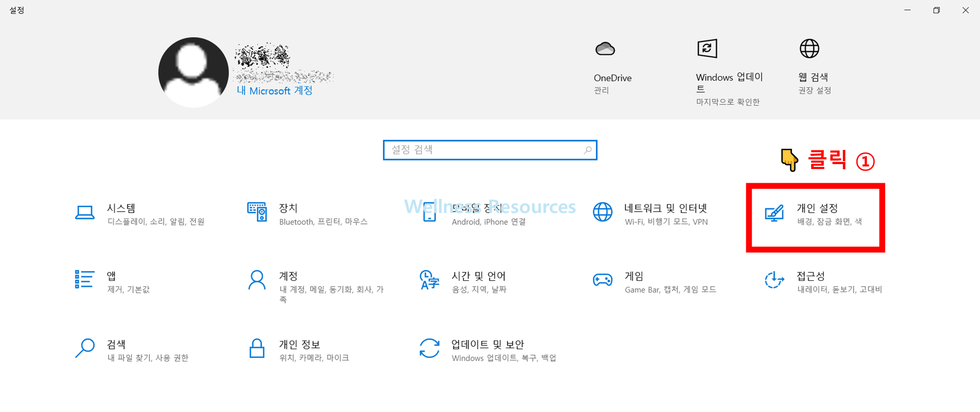This screenshot has height=412, width=980.
Task: Open the 시간 및 언어 clock icon
Action: [x=430, y=280]
